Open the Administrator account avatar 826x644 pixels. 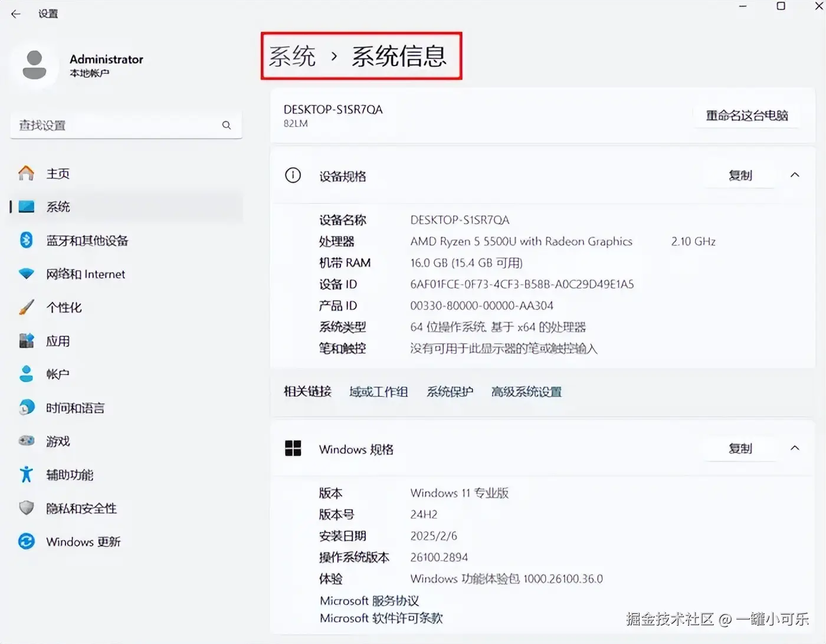pyautogui.click(x=34, y=65)
